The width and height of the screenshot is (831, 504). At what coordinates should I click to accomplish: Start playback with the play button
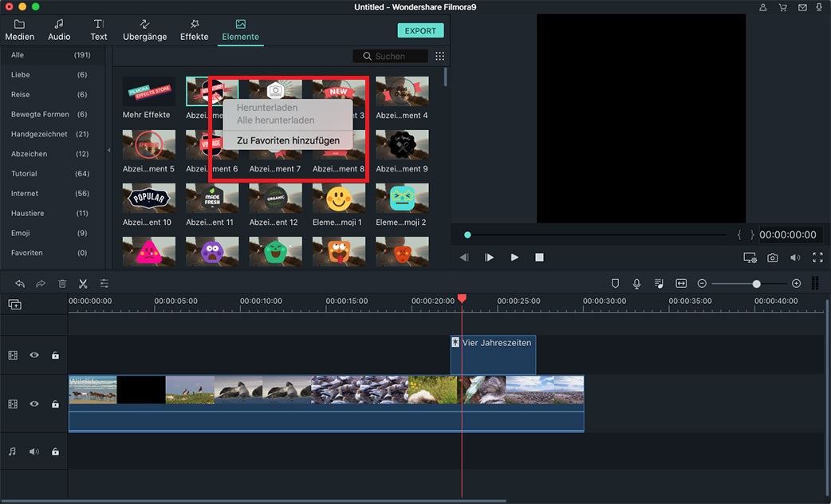pos(514,258)
